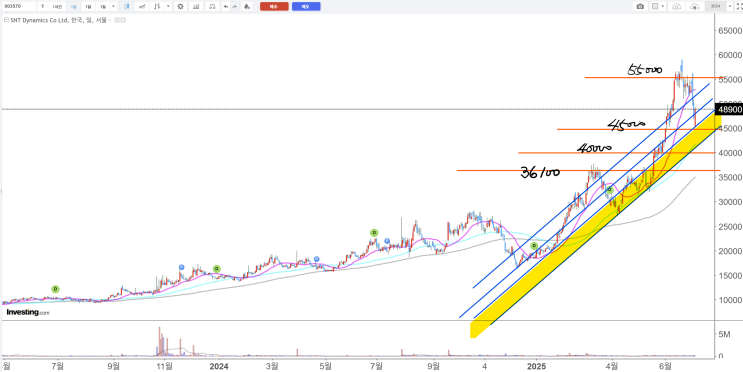The image size is (743, 372).
Task: Click the 6월 time axis label
Action: tap(666, 366)
